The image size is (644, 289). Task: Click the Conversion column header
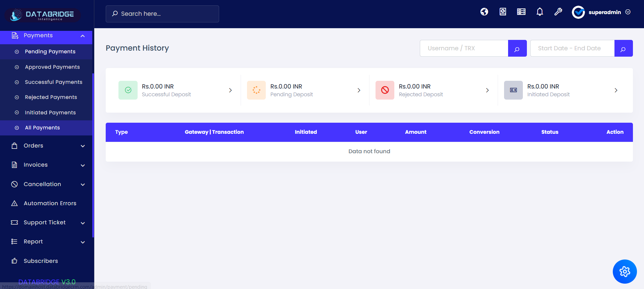[x=484, y=132]
